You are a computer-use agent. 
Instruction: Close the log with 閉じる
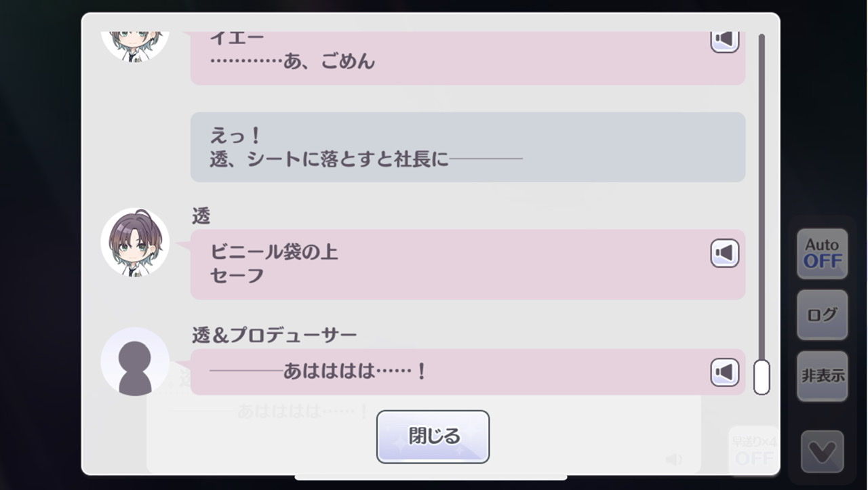point(433,436)
